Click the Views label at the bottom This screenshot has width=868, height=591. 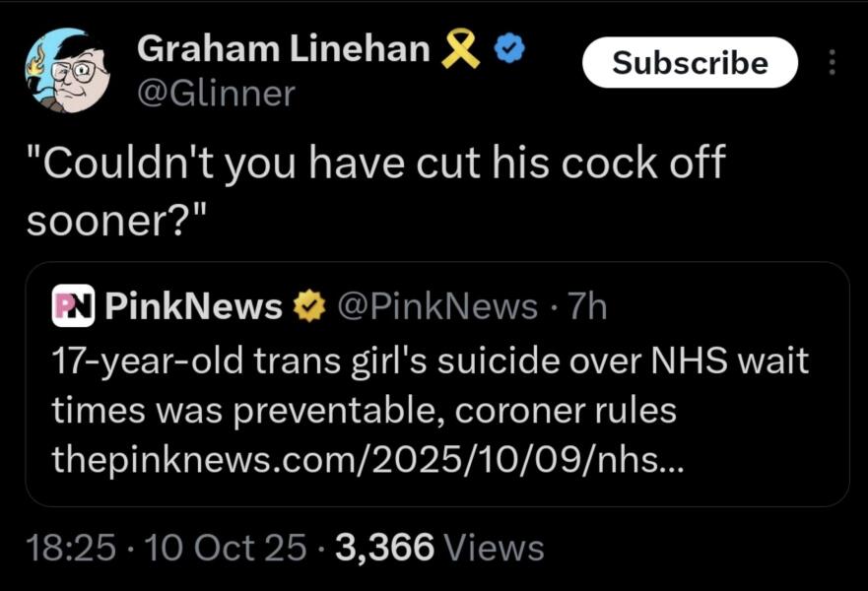click(495, 548)
